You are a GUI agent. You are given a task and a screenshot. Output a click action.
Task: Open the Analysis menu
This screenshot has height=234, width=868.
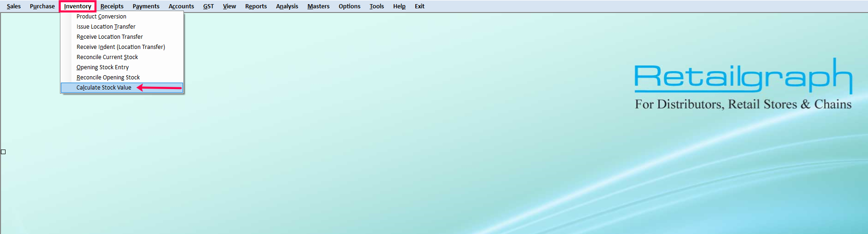coord(287,6)
